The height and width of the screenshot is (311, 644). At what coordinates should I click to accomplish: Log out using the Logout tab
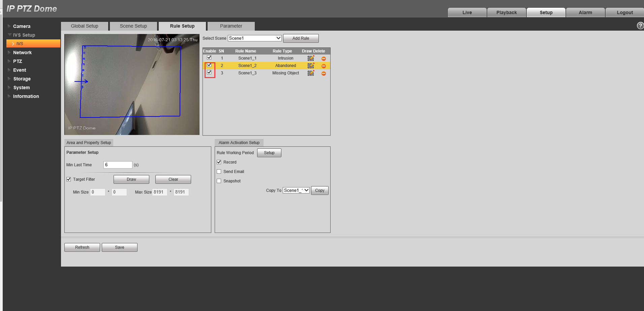click(625, 12)
